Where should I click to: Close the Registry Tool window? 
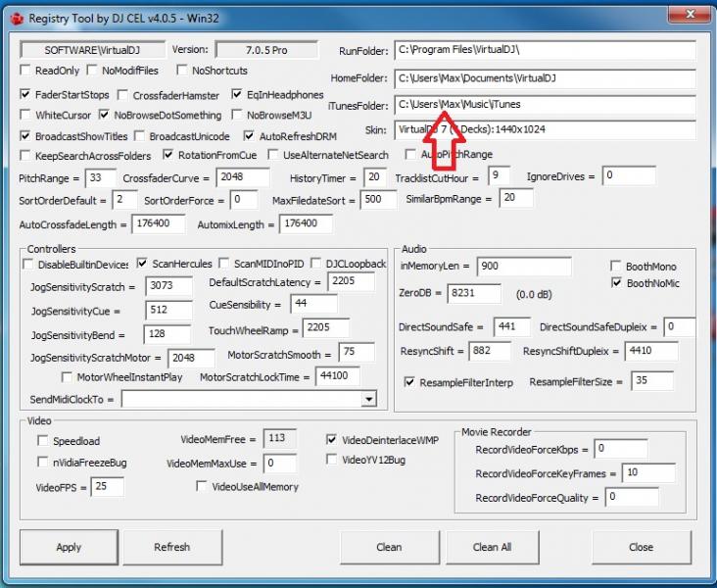pyautogui.click(x=690, y=14)
